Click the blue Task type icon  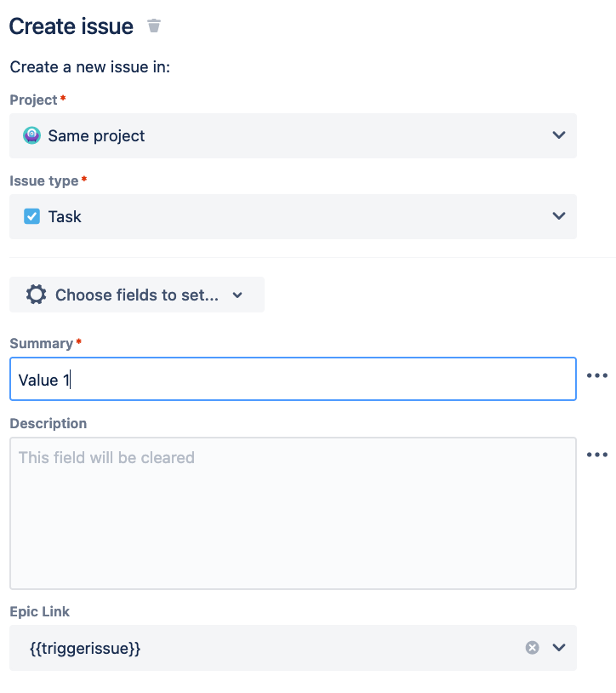point(31,216)
